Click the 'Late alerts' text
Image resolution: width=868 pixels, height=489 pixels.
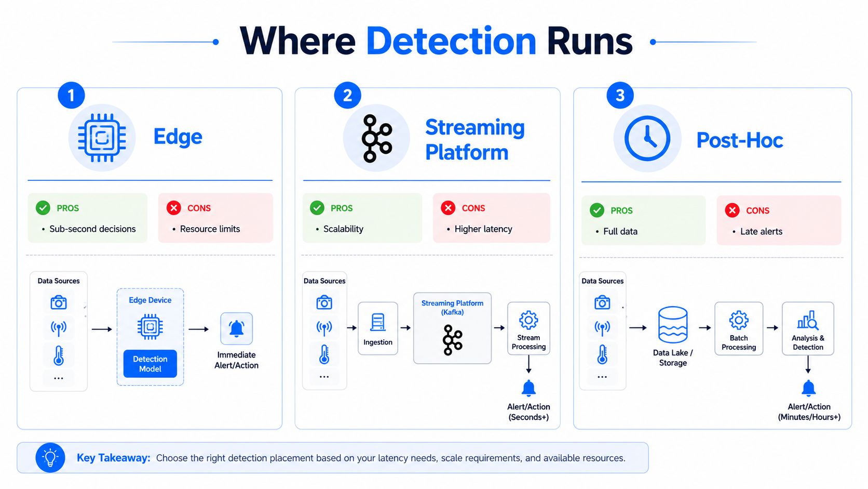761,232
